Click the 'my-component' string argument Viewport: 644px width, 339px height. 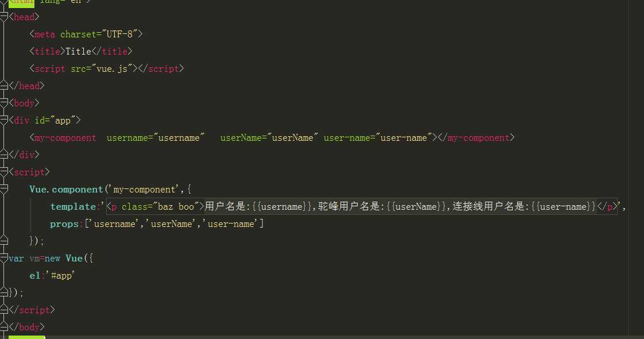pos(143,190)
